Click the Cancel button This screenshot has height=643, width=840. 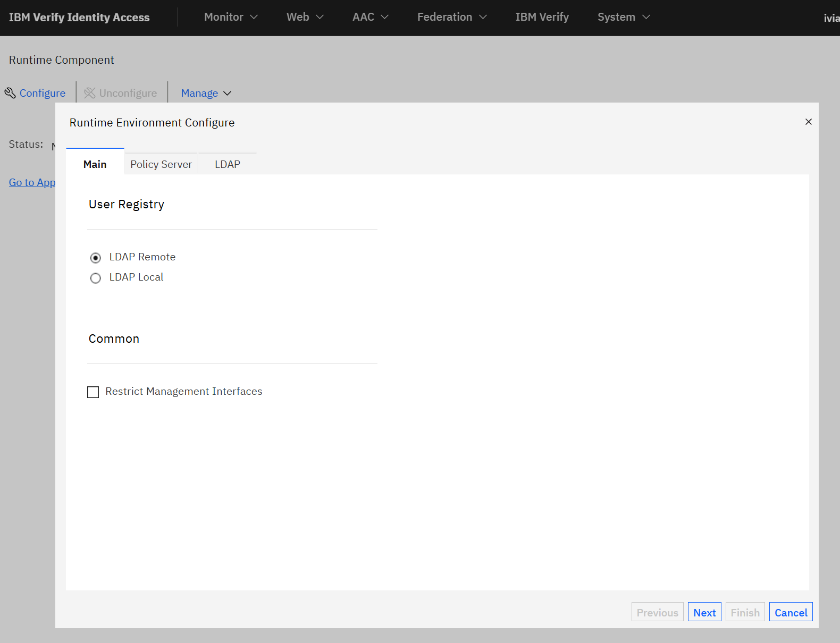click(x=791, y=612)
